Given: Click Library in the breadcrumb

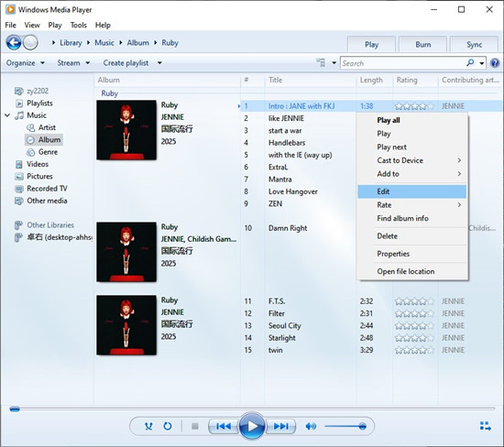Looking at the screenshot, I should point(71,43).
